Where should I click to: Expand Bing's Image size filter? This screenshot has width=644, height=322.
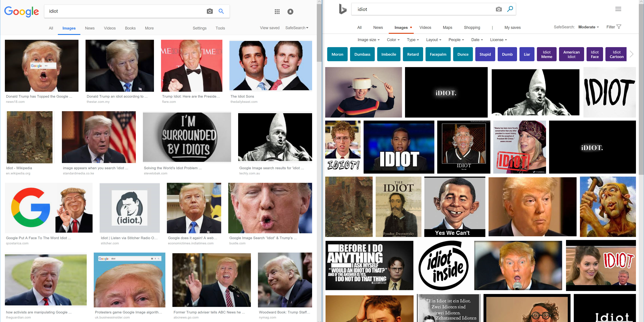click(x=368, y=40)
